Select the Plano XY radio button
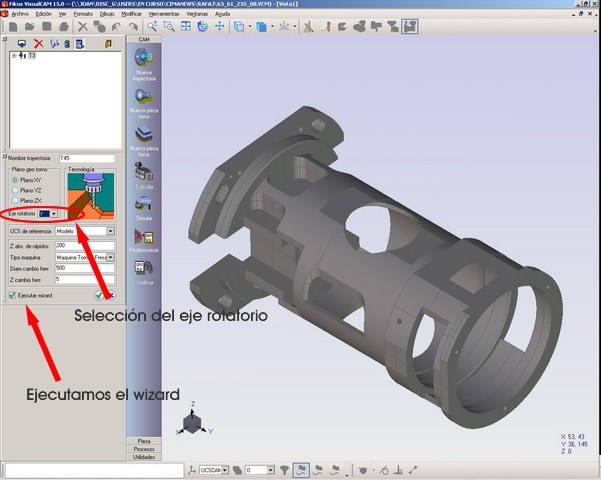Image resolution: width=601 pixels, height=480 pixels. point(13,180)
